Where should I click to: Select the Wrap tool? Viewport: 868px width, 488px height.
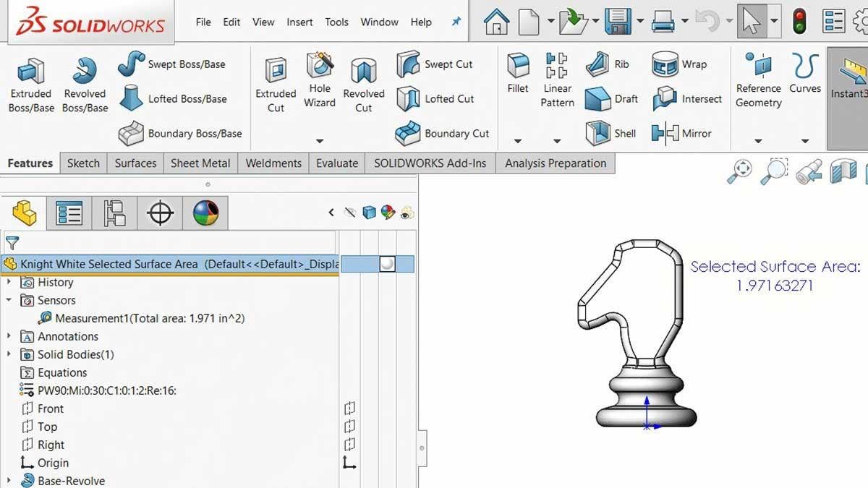click(x=678, y=64)
